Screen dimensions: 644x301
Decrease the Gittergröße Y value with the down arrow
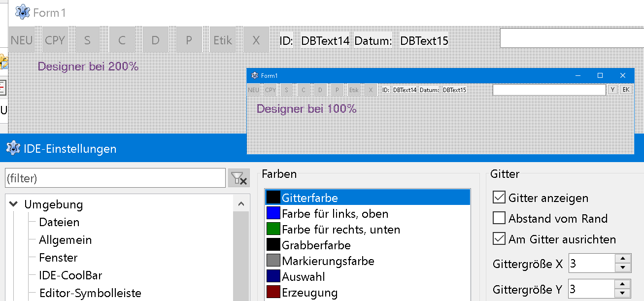coord(623,293)
